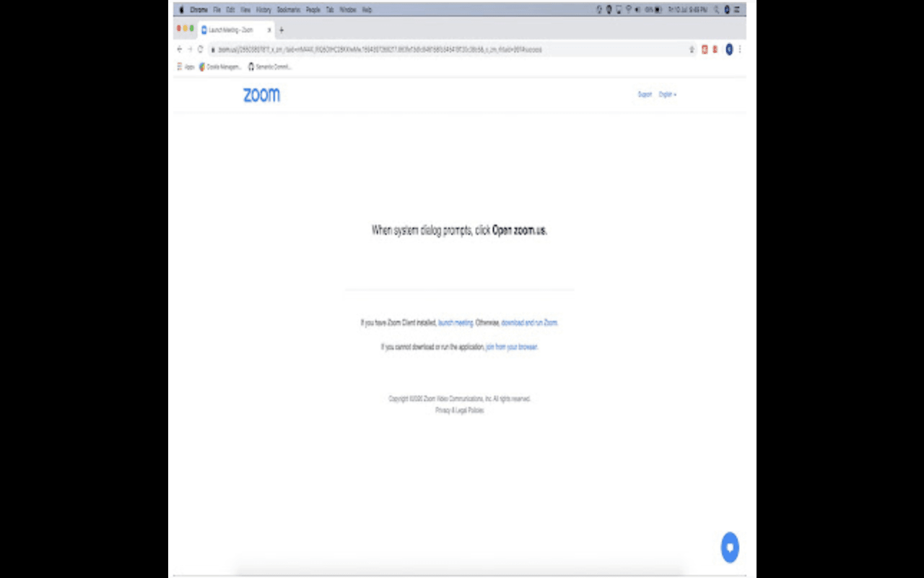The width and height of the screenshot is (924, 578).
Task: Click the volume icon in menu bar
Action: (x=637, y=10)
